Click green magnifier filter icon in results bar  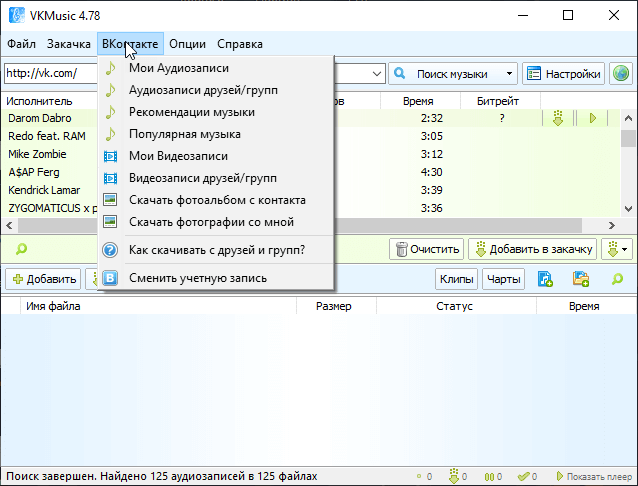coord(21,249)
